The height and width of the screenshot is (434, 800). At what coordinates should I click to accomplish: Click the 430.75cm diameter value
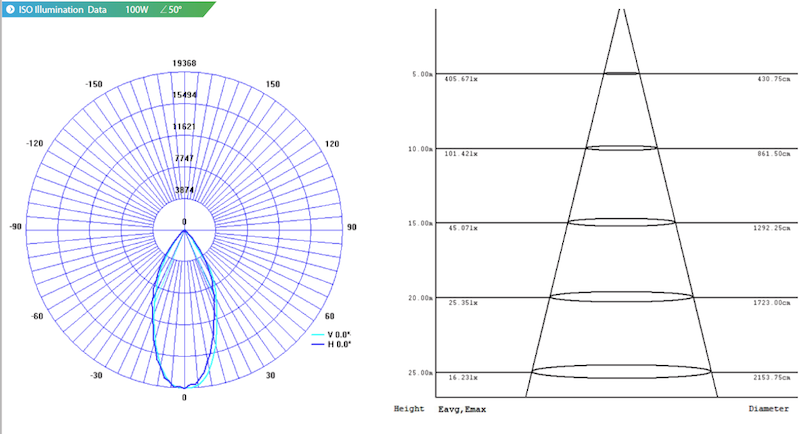(774, 79)
